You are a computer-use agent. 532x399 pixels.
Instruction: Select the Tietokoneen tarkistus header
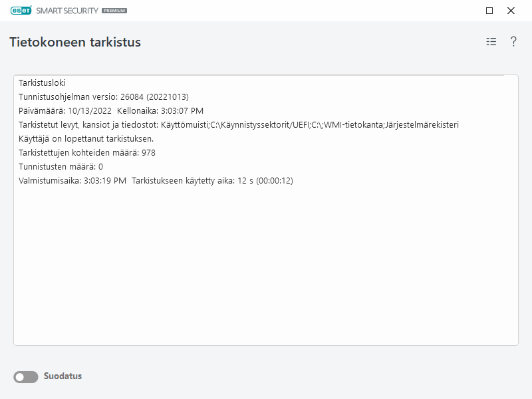click(x=75, y=41)
